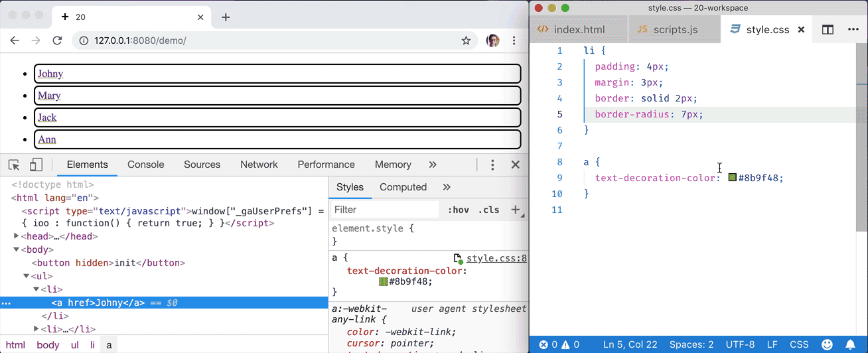Open the Network tab

pyautogui.click(x=259, y=165)
